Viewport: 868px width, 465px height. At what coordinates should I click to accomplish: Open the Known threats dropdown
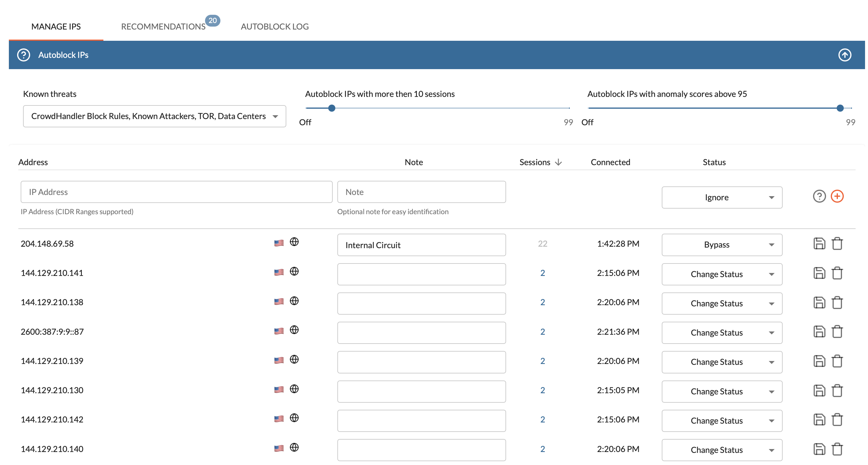coord(154,116)
